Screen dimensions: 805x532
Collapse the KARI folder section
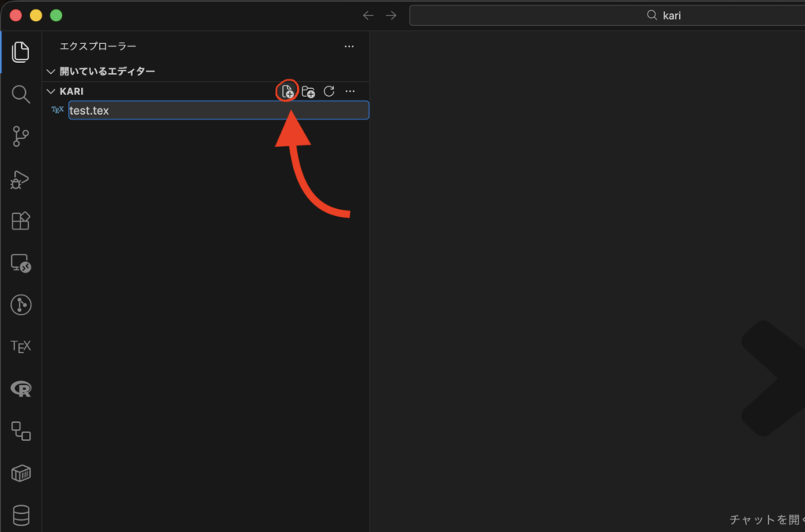tap(51, 91)
